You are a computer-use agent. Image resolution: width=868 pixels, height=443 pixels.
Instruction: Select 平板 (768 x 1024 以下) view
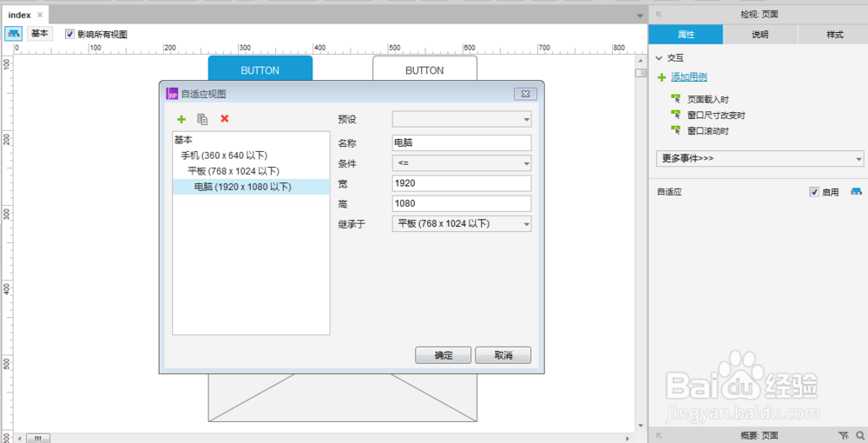(251, 171)
